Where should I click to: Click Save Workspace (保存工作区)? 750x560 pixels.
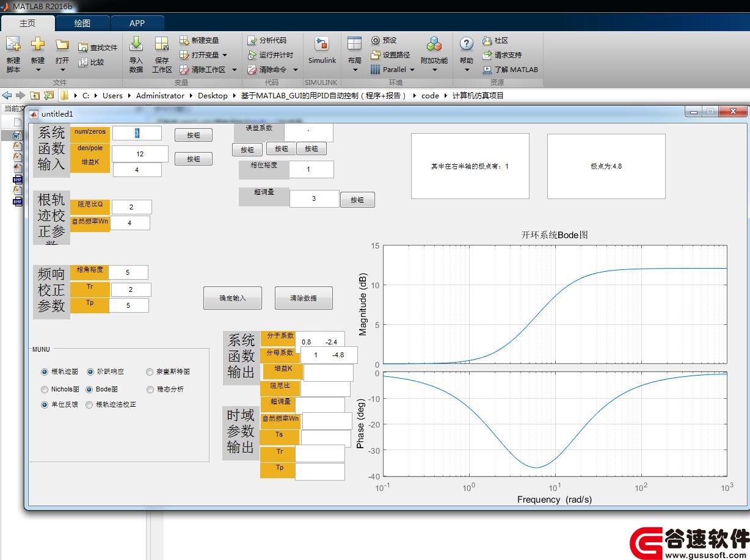[x=162, y=54]
